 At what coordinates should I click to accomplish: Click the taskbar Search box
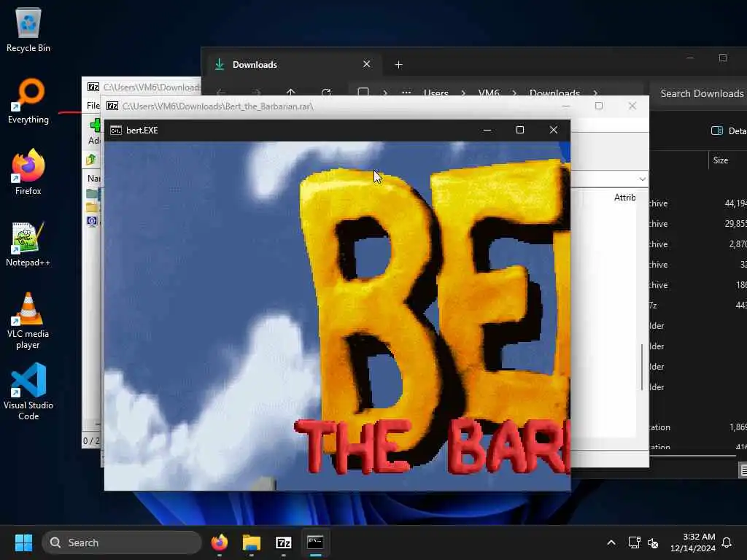[122, 542]
